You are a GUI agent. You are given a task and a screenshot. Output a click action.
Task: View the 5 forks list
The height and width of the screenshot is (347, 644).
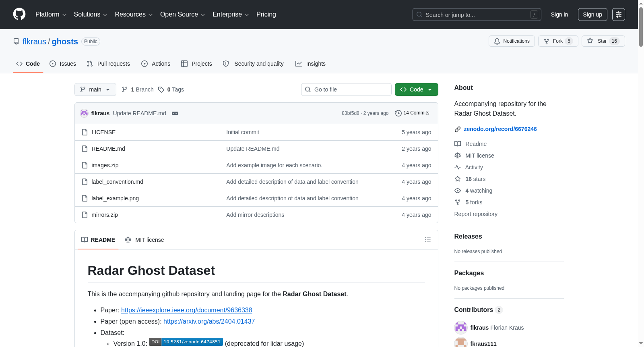469,202
